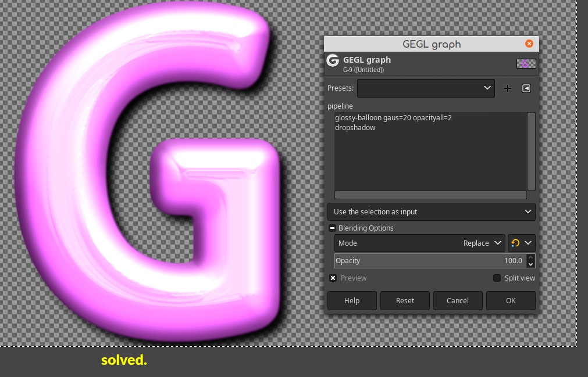Click the plus icon to save preset
588x377 pixels.
(x=507, y=88)
